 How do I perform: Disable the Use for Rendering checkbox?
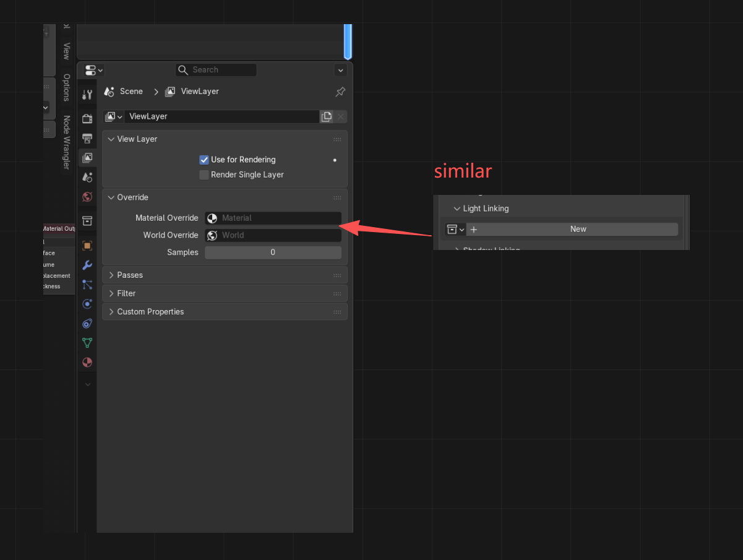click(x=204, y=160)
